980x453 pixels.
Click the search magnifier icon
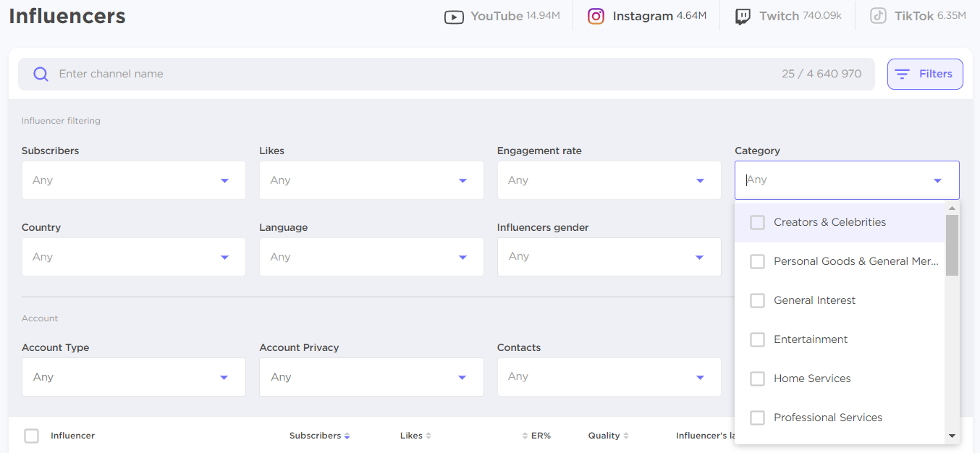pyautogui.click(x=41, y=74)
